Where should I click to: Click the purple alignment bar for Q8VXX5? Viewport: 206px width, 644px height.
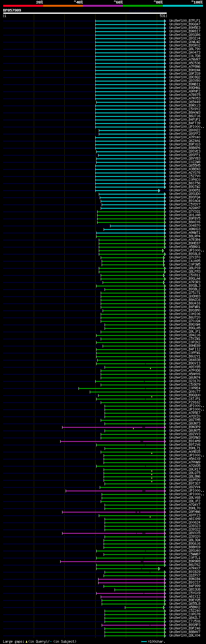pos(114,533)
